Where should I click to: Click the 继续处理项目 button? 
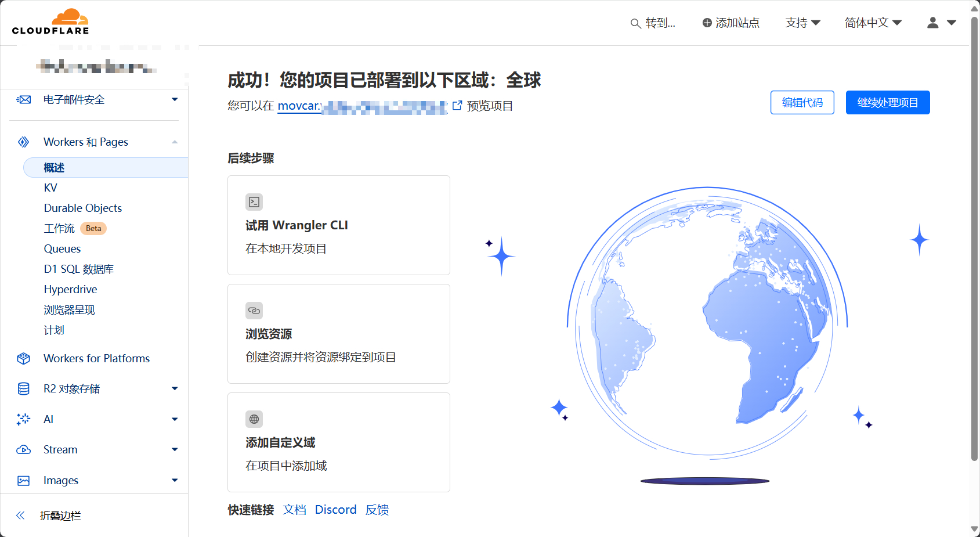887,102
